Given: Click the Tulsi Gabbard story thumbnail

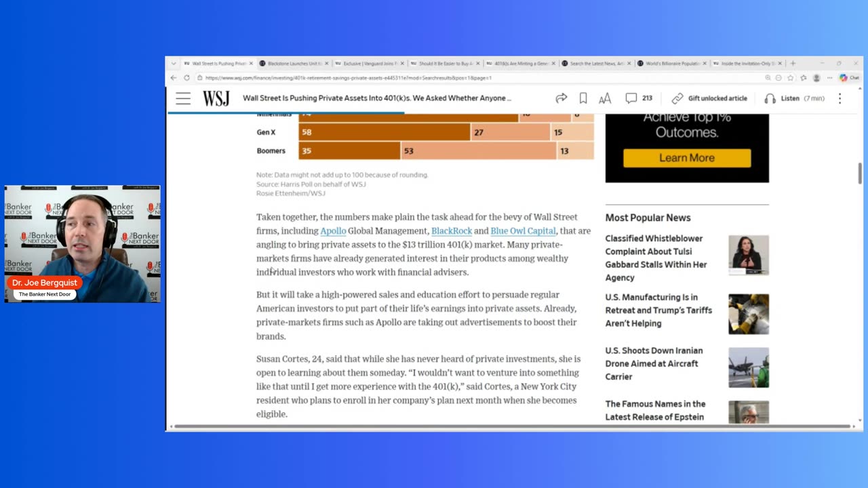Looking at the screenshot, I should click(749, 255).
